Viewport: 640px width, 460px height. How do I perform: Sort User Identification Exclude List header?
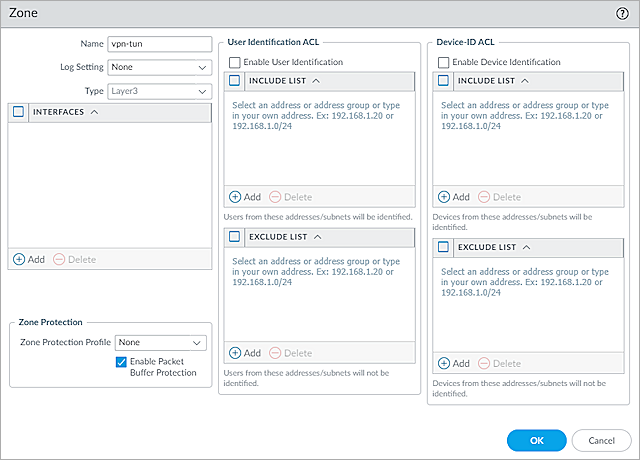pos(317,236)
